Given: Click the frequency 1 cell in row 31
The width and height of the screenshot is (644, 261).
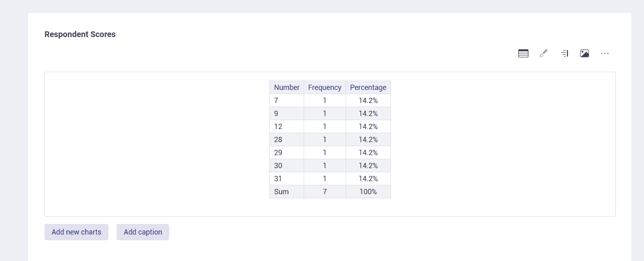Looking at the screenshot, I should (325, 179).
